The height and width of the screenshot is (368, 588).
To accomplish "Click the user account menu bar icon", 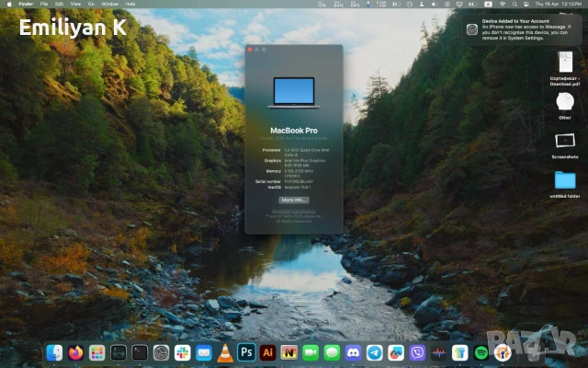I will click(x=422, y=4).
